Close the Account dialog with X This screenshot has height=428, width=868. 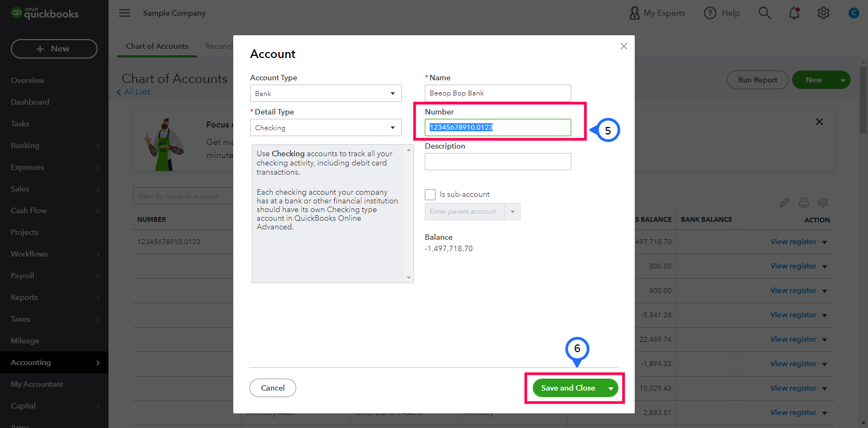[624, 46]
